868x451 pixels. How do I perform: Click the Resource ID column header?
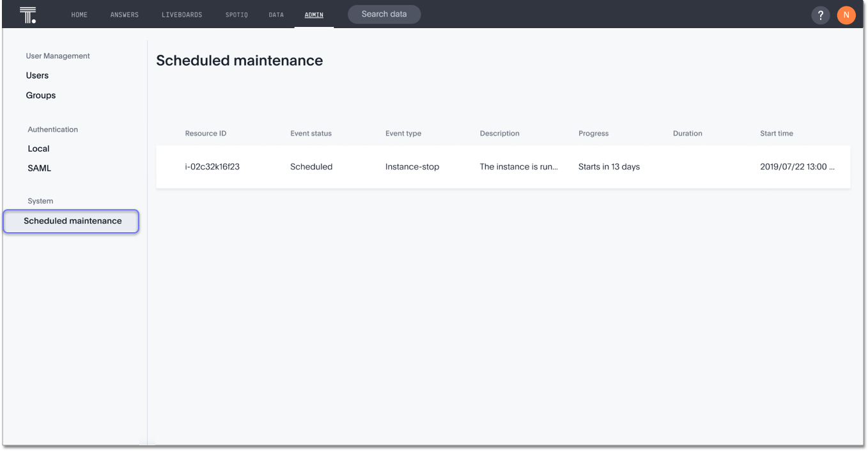click(206, 134)
